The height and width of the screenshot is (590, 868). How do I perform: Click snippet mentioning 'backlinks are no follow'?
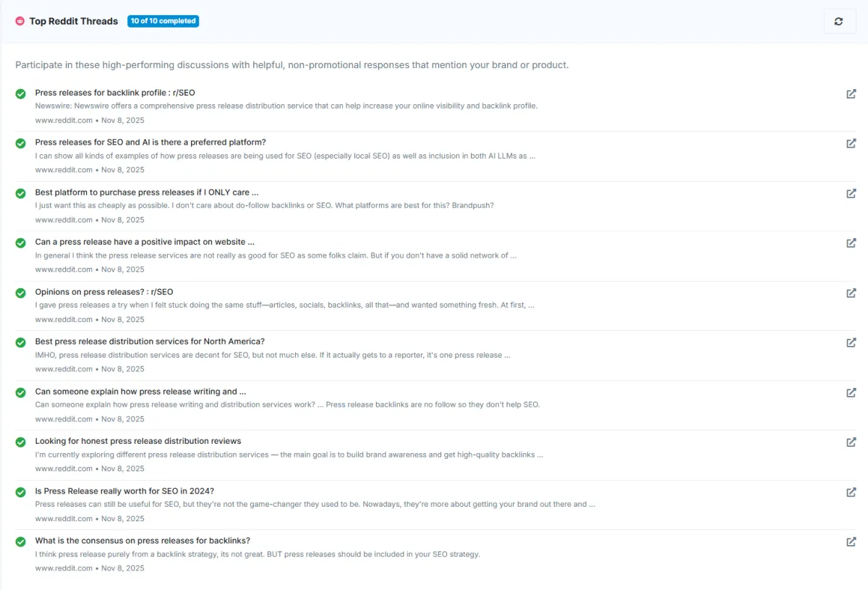click(x=288, y=405)
